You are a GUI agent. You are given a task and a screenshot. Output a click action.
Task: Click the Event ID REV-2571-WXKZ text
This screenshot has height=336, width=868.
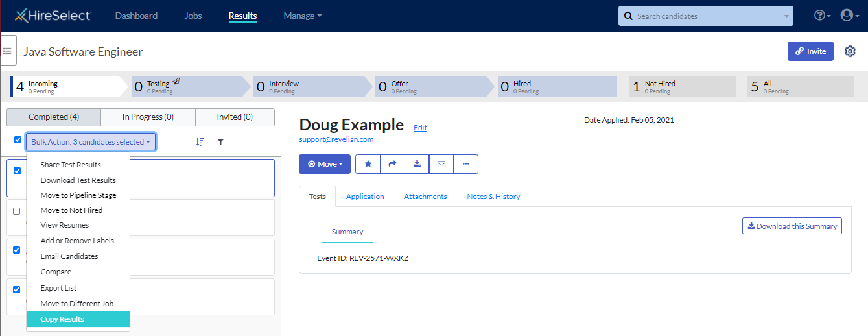(x=363, y=258)
